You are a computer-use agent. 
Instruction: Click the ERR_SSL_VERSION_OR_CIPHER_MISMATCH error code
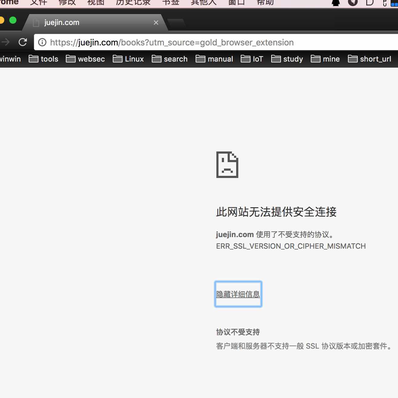point(291,246)
